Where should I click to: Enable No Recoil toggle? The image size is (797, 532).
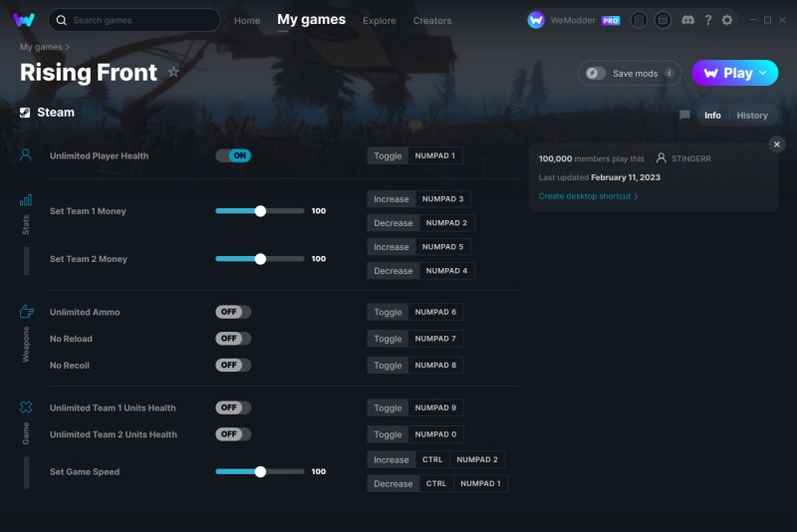point(233,365)
